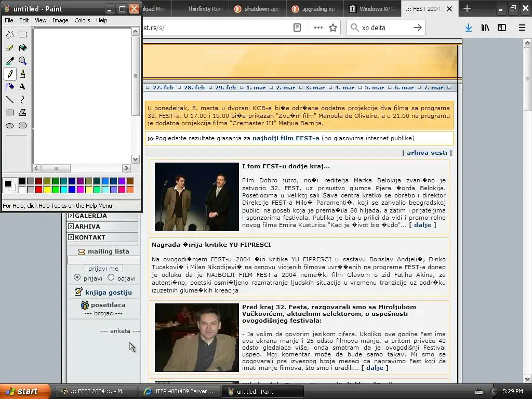Screen dimensions: 532x399
Task: Select the rectangular Select tool in Paint
Action: pyautogui.click(x=23, y=35)
